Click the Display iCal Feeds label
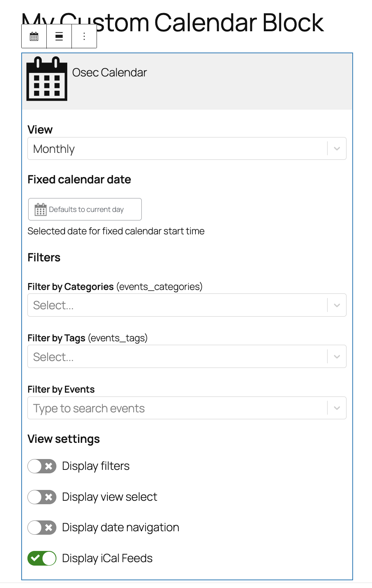Viewport: 372px width, 588px height. (x=107, y=558)
